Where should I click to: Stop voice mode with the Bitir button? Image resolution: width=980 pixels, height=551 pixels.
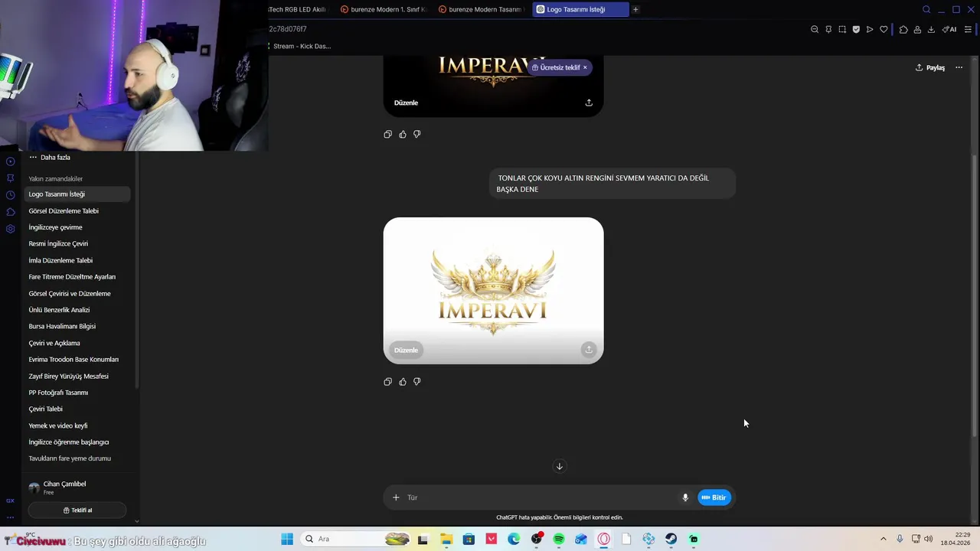(714, 497)
